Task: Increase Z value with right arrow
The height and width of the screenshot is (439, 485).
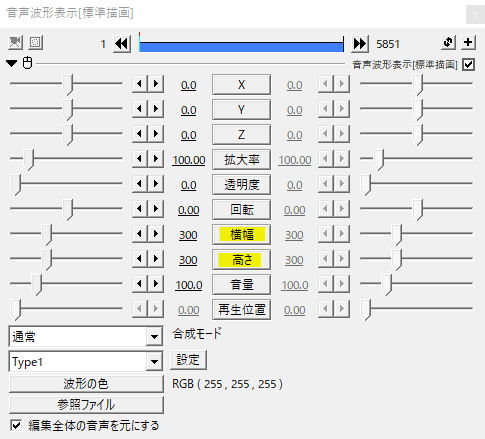Action: tap(156, 134)
